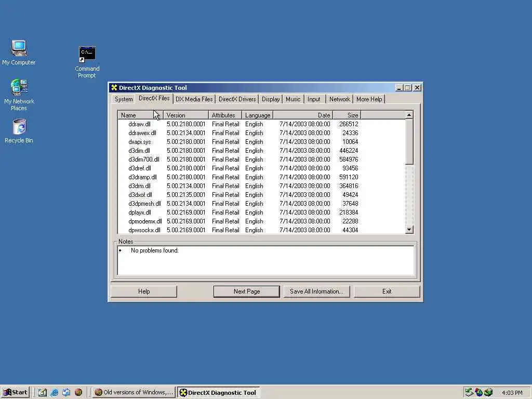Switch to the Music tab
532x399 pixels.
click(293, 99)
